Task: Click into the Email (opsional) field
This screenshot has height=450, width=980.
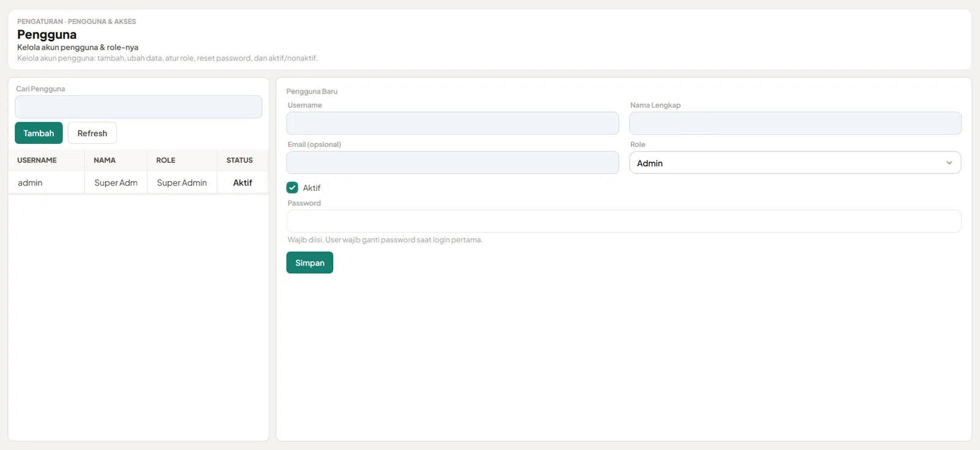Action: pyautogui.click(x=453, y=162)
